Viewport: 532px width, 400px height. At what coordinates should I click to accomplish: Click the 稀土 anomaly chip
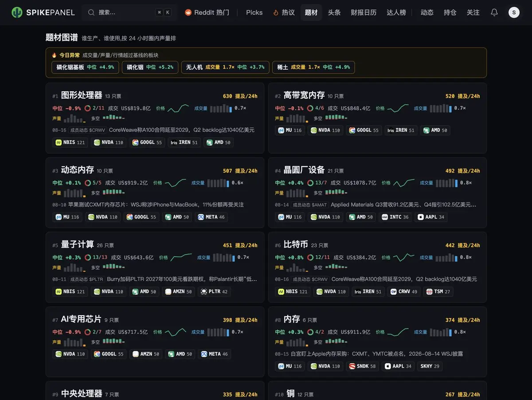(x=313, y=67)
